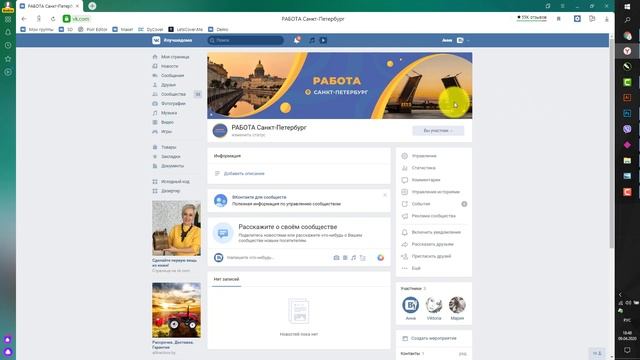Image resolution: width=640 pixels, height=360 pixels.
Task: Open the Demo bookmark
Action: (218, 29)
